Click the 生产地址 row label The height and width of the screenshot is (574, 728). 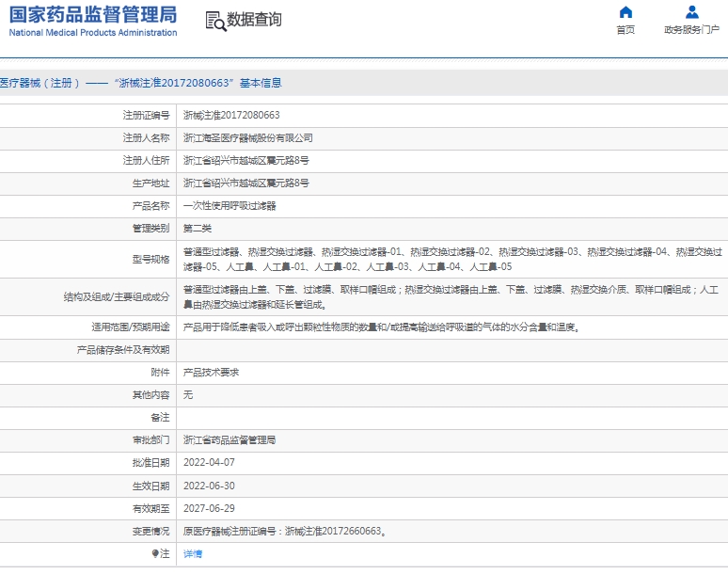pyautogui.click(x=150, y=183)
